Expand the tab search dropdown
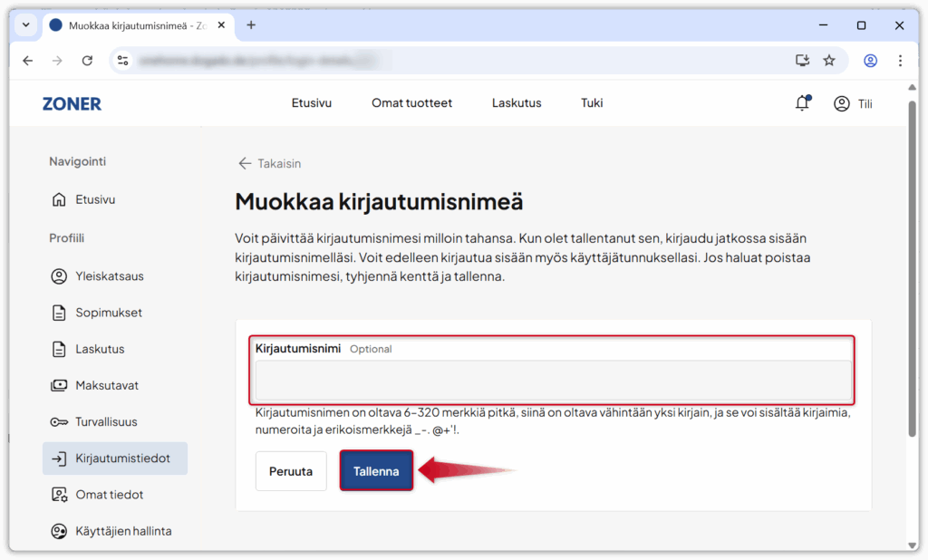Screen dimensions: 928x560 point(26,25)
